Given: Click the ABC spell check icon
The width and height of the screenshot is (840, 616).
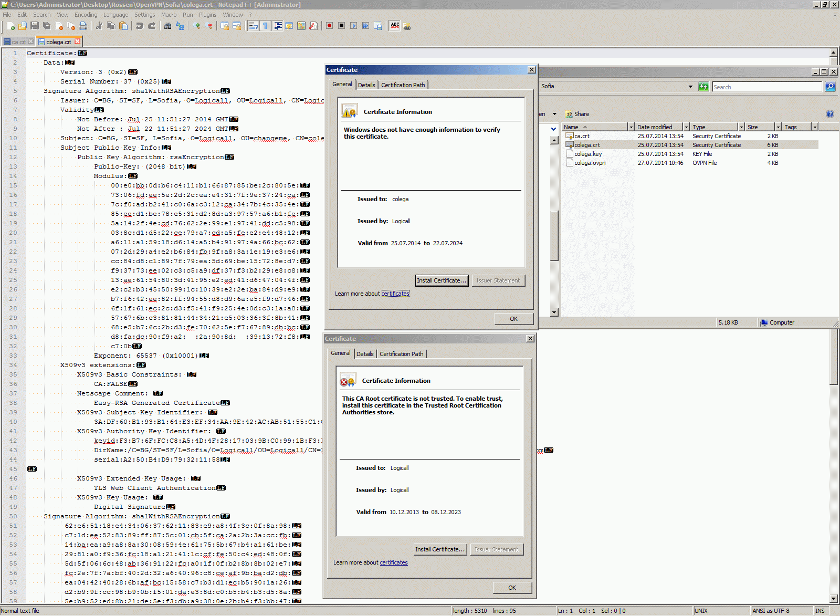Looking at the screenshot, I should tap(395, 26).
